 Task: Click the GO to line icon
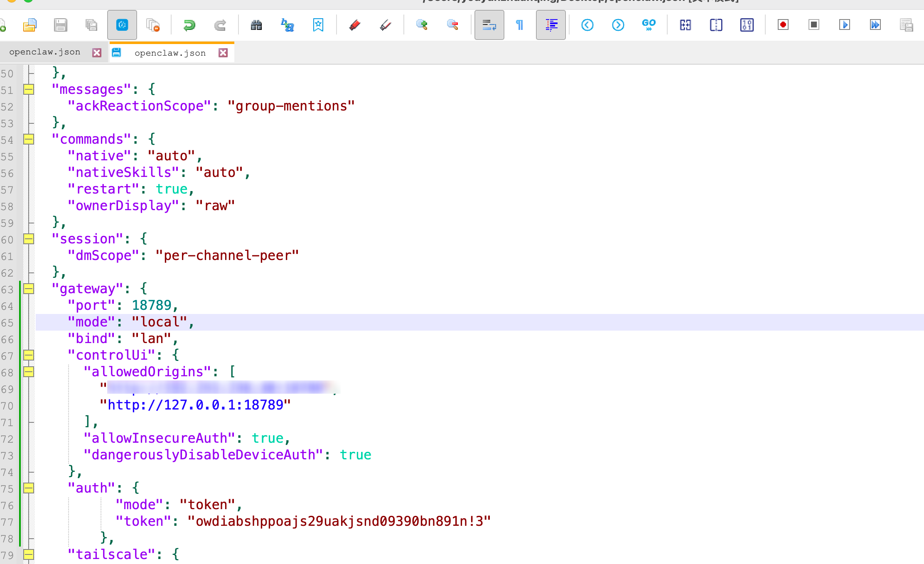(649, 25)
